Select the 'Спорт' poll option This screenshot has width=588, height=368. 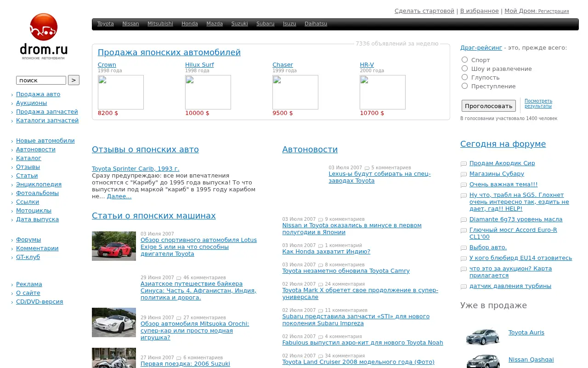(x=464, y=60)
